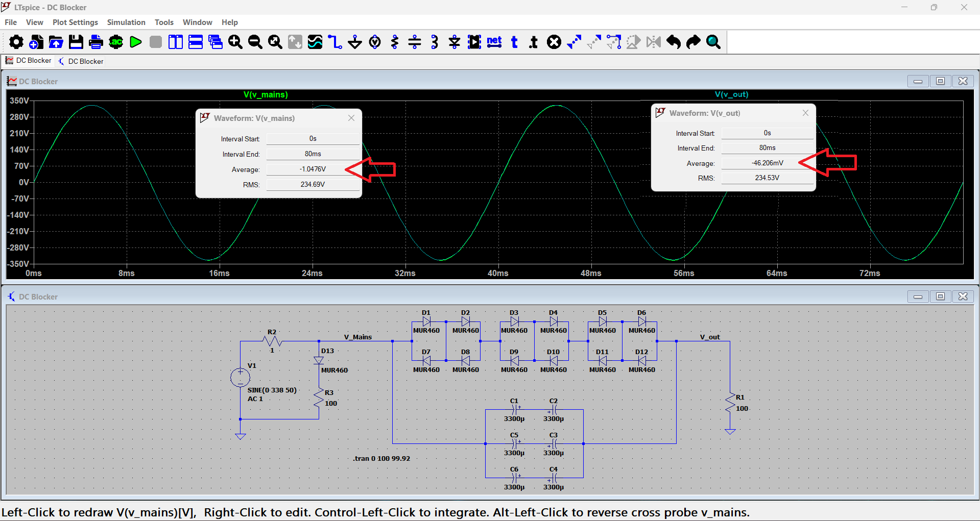This screenshot has width=980, height=521.
Task: Select Average value -46.206mV field
Action: [767, 163]
